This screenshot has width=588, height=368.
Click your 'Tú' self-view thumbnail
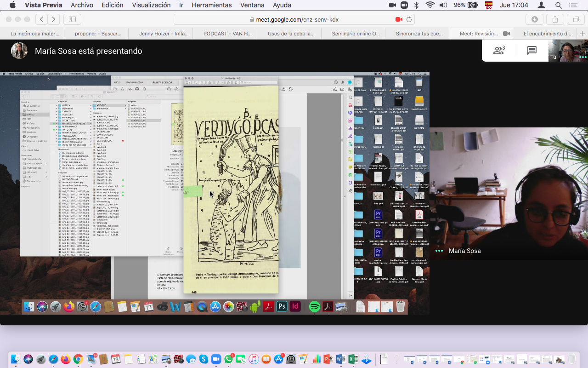[568, 51]
